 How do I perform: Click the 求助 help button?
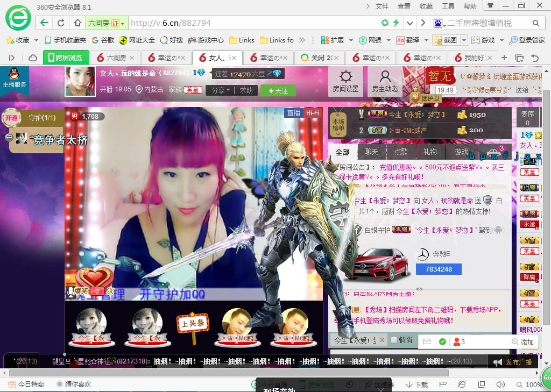[246, 90]
